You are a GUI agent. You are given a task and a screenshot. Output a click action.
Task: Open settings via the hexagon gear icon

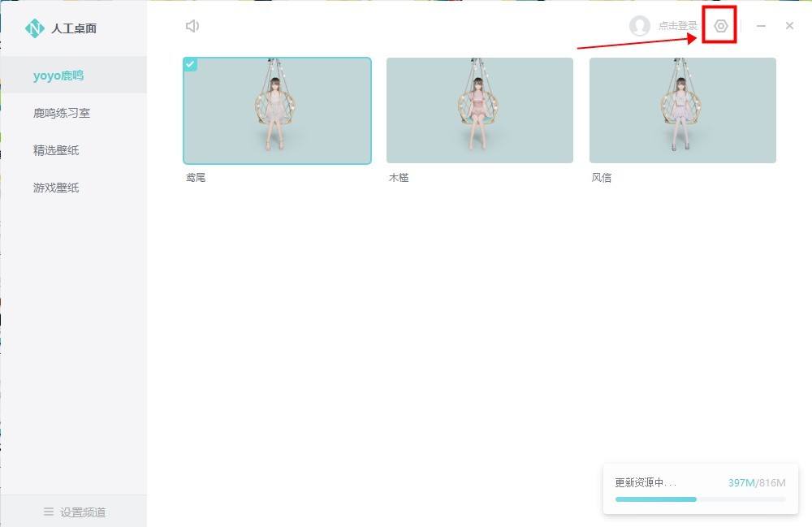pos(720,26)
